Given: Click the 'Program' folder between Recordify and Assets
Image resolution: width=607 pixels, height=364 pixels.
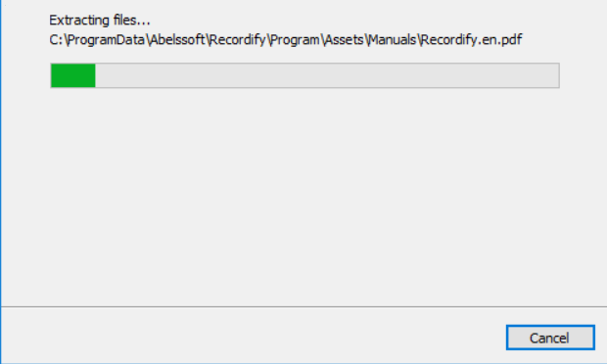Looking at the screenshot, I should pos(295,40).
